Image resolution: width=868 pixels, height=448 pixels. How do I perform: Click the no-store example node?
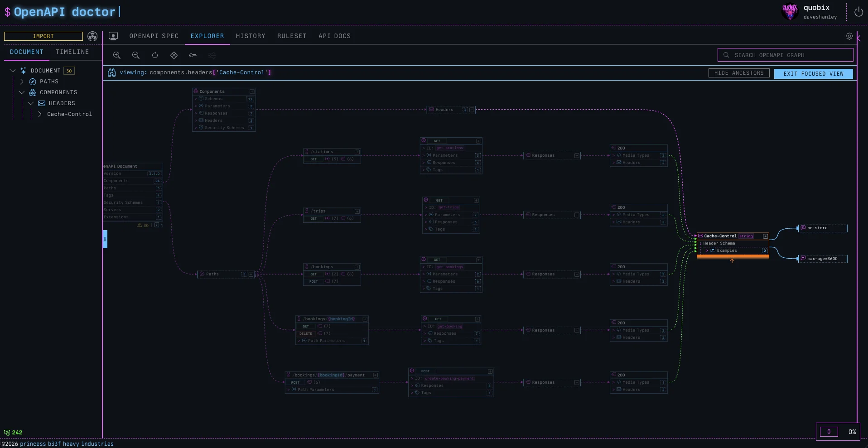coord(822,228)
